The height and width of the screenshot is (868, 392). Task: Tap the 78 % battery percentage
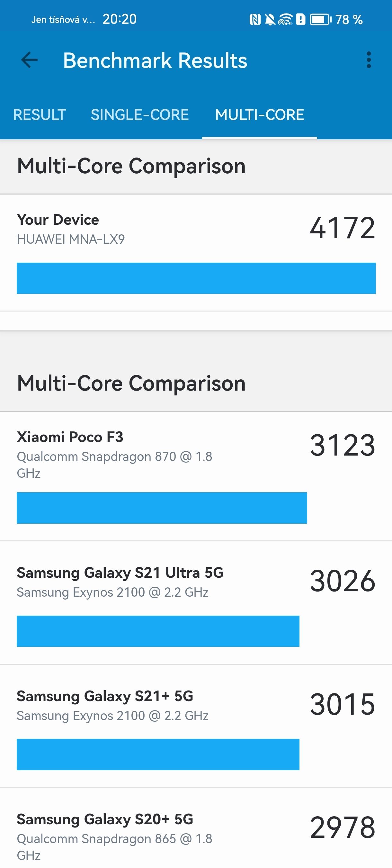tap(349, 19)
